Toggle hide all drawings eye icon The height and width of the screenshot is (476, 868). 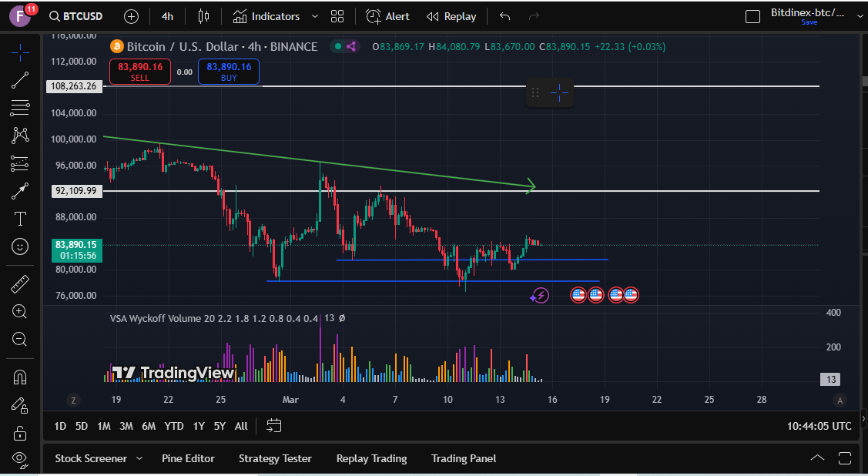pyautogui.click(x=20, y=458)
